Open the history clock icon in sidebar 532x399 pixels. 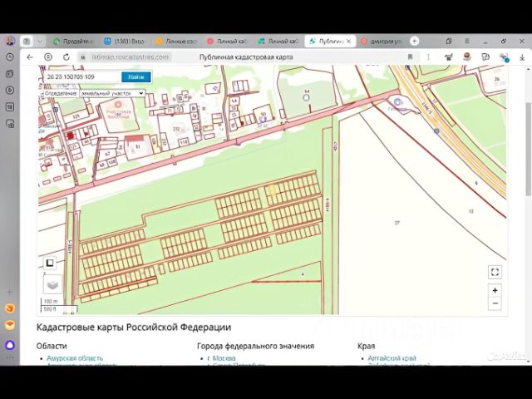pyautogui.click(x=10, y=57)
